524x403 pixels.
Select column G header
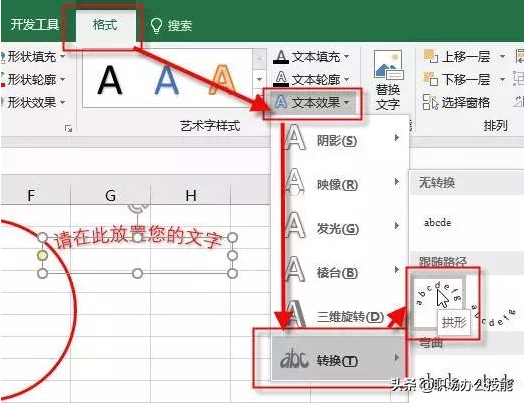111,195
